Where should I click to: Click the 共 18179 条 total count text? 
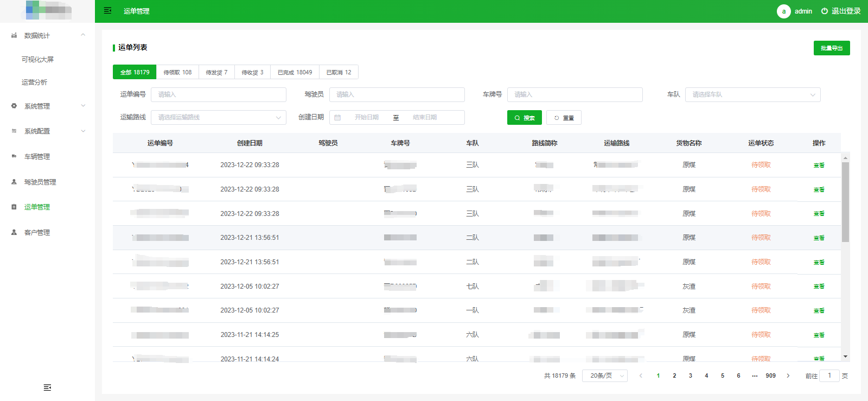tap(560, 375)
